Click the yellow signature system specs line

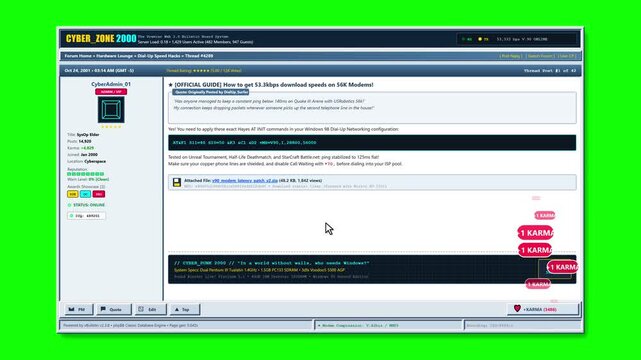point(260,270)
